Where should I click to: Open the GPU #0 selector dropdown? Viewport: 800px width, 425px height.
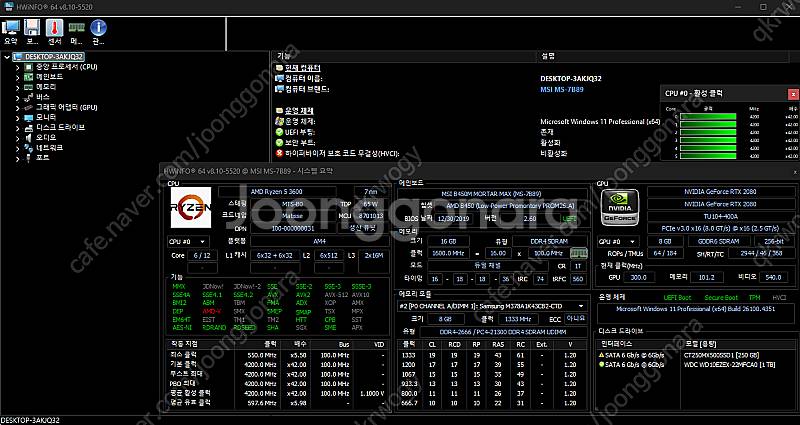pyautogui.click(x=618, y=241)
